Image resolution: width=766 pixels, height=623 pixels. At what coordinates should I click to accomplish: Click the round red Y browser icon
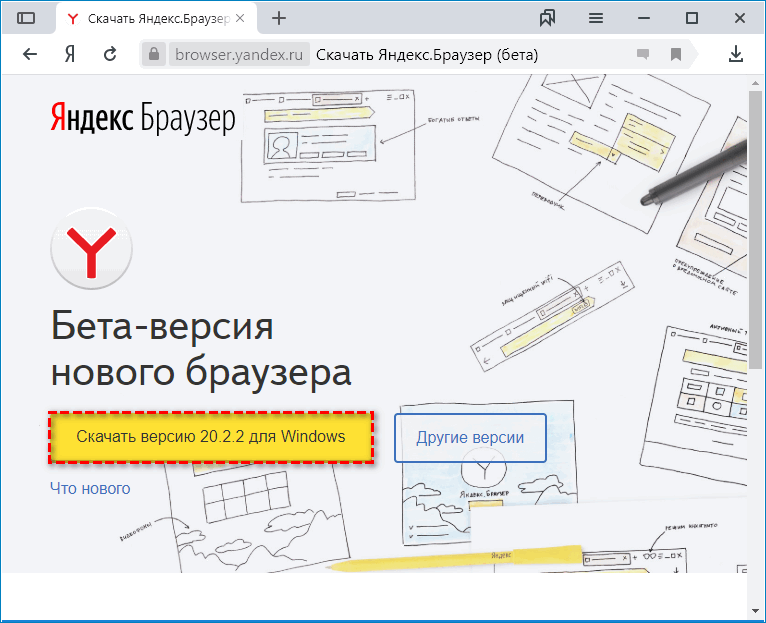coord(91,249)
